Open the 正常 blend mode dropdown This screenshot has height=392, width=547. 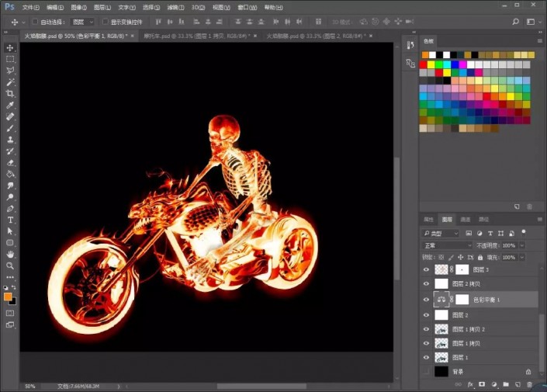click(x=447, y=245)
